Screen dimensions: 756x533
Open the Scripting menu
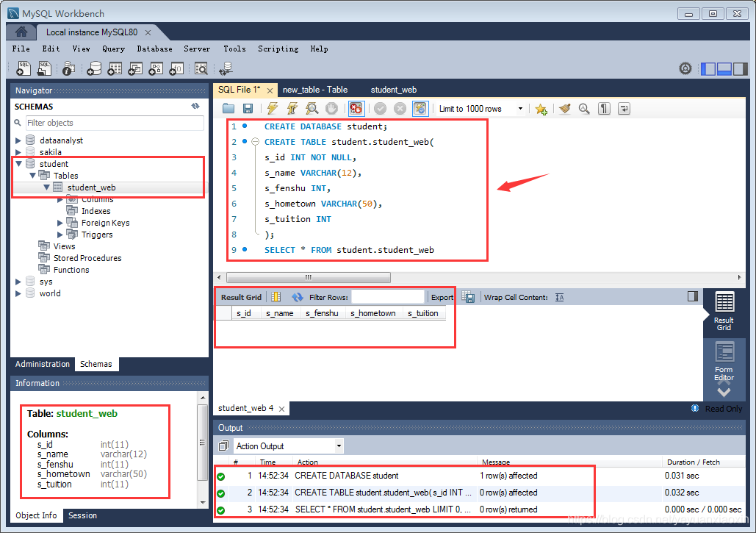[278, 49]
